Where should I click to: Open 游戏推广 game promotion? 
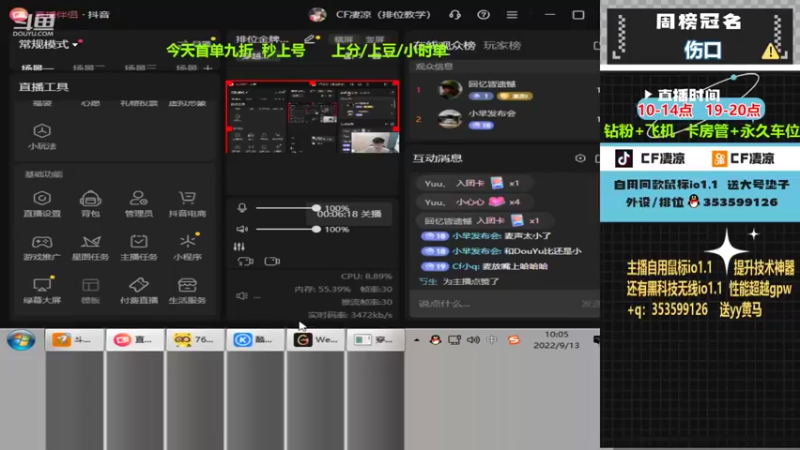tap(42, 247)
